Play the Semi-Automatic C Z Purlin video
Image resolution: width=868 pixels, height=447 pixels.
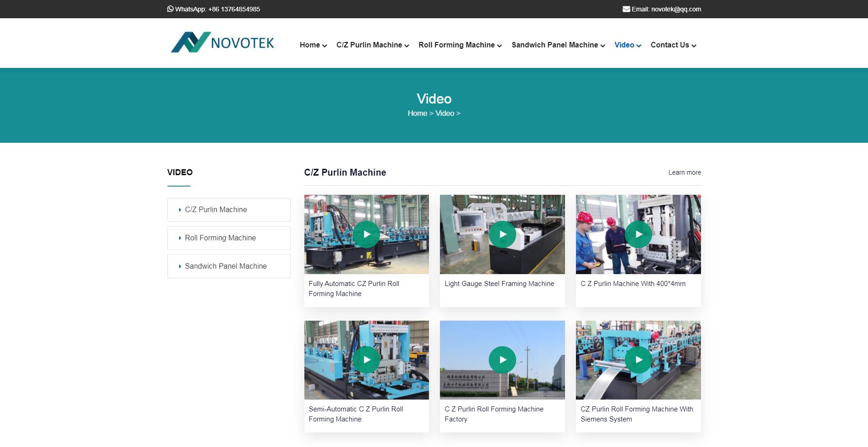coord(366,360)
